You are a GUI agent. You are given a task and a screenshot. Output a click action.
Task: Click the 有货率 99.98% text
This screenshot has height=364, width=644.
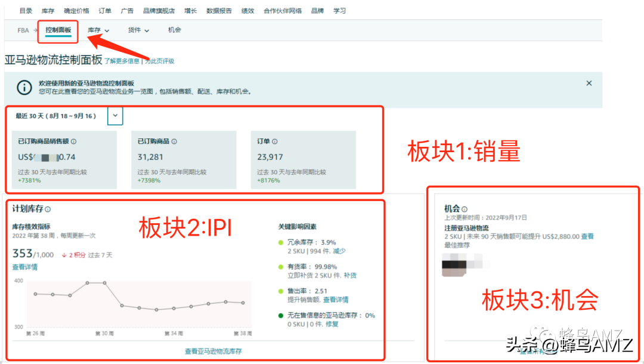(312, 267)
